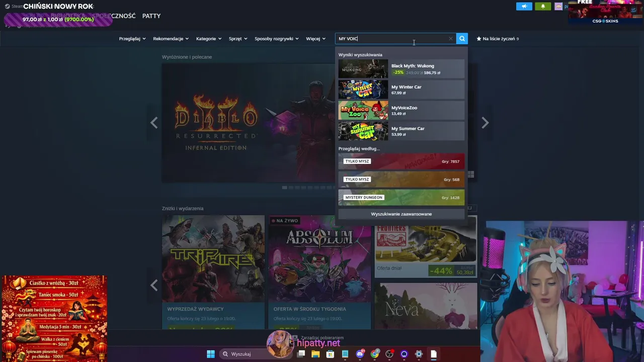This screenshot has height=362, width=644.
Task: Browse MYSTERY DUNGEON tag with 1428 games
Action: (401, 198)
